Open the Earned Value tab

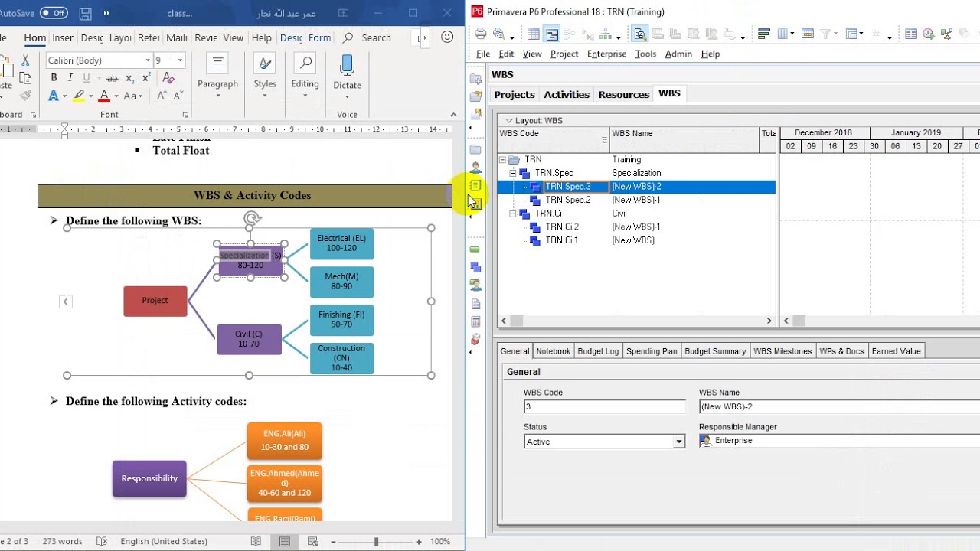click(896, 351)
